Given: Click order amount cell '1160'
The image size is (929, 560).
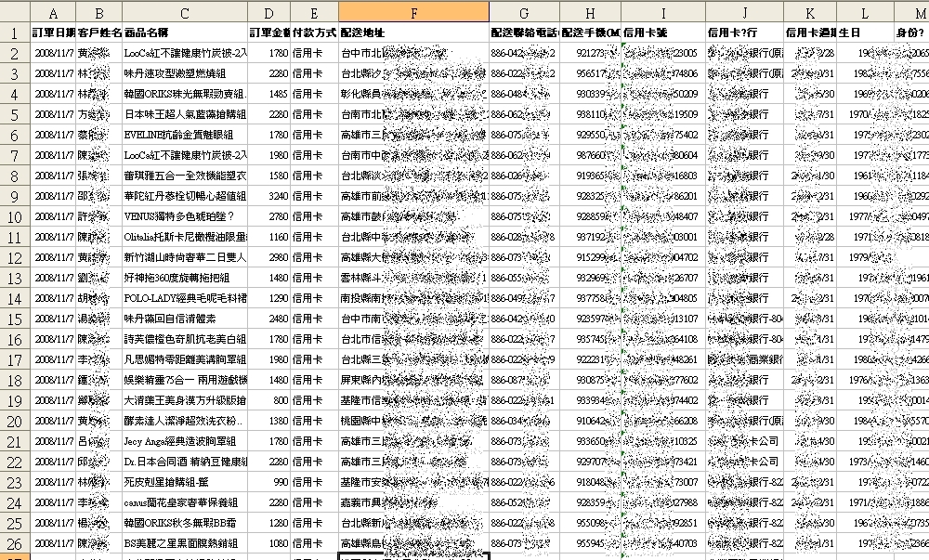Looking at the screenshot, I should click(269, 237).
